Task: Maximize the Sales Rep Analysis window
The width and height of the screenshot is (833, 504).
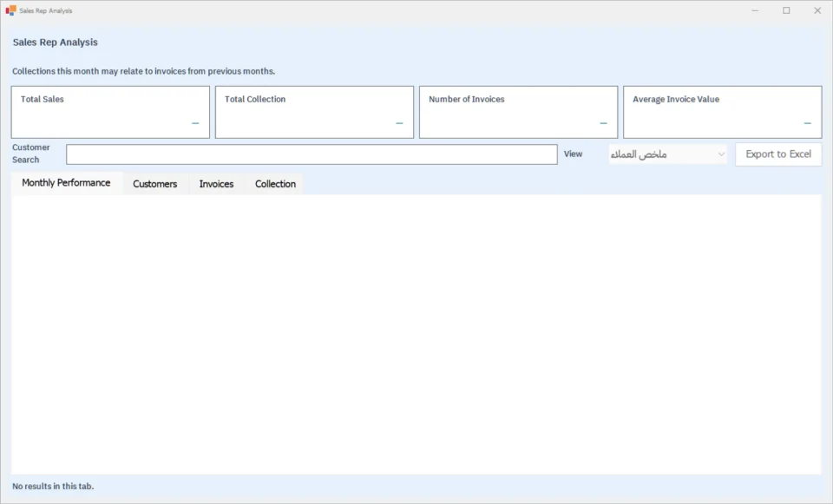Action: (x=786, y=10)
